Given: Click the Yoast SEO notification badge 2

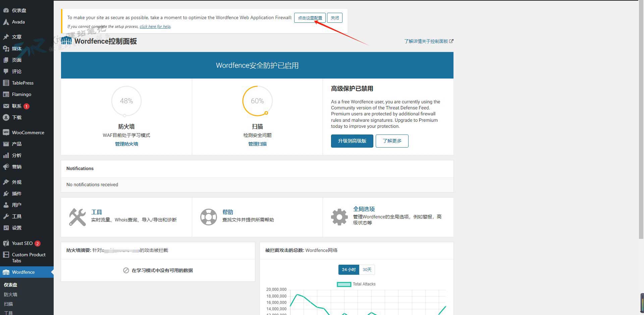Looking at the screenshot, I should (x=38, y=244).
